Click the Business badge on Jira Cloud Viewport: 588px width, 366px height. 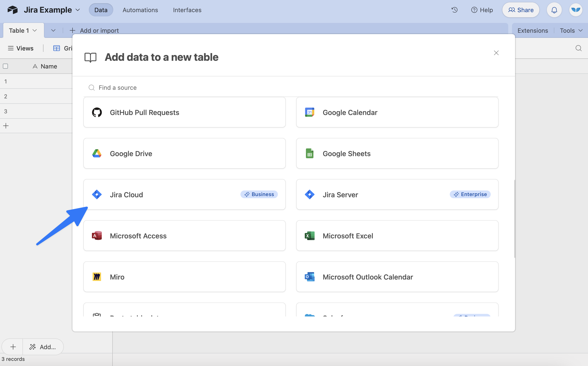(259, 194)
